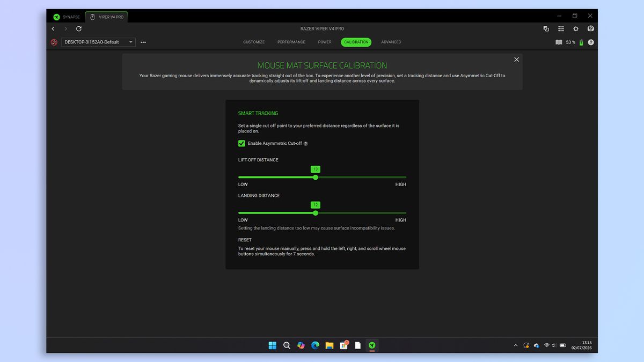Open the user account avatar
This screenshot has width=644, height=362.
click(x=591, y=29)
